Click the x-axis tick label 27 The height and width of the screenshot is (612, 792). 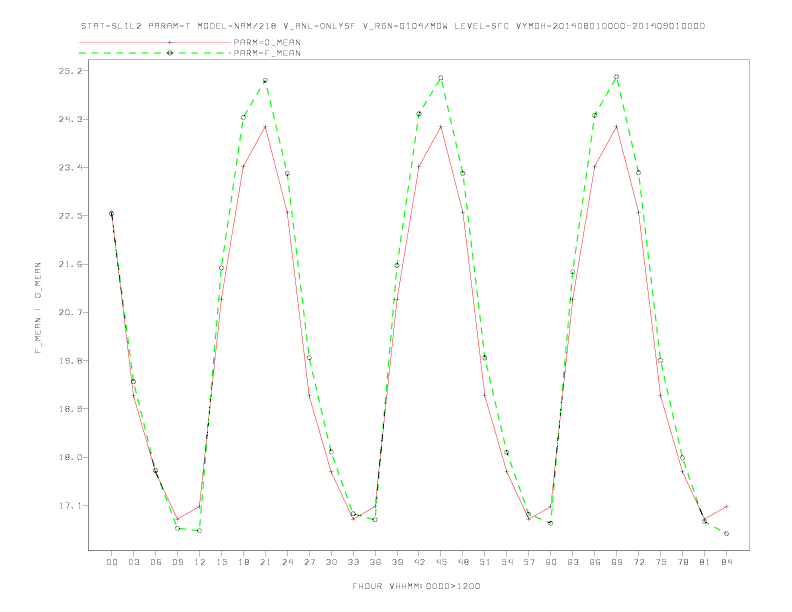point(309,562)
